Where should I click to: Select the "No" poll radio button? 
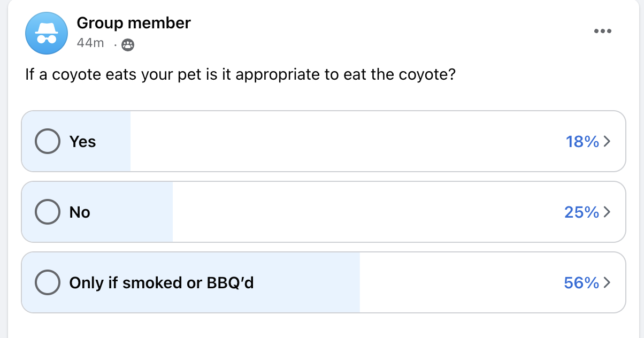coord(47,212)
